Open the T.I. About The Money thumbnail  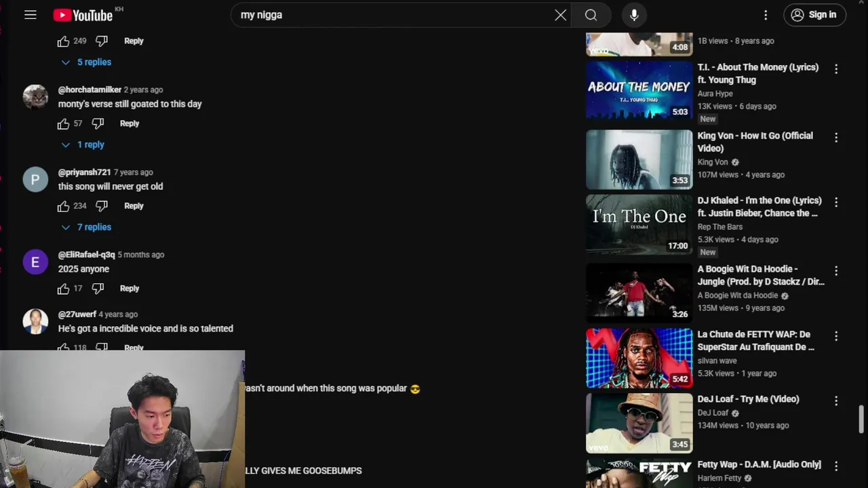(x=639, y=91)
